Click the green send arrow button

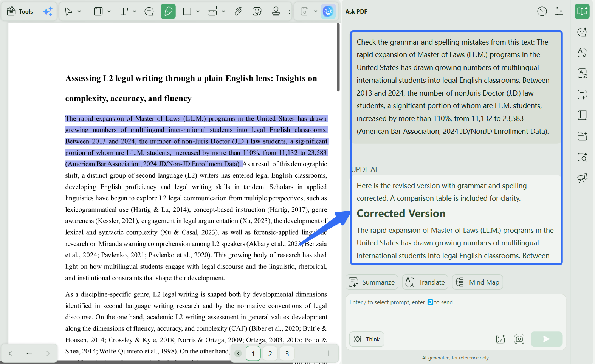(547, 339)
